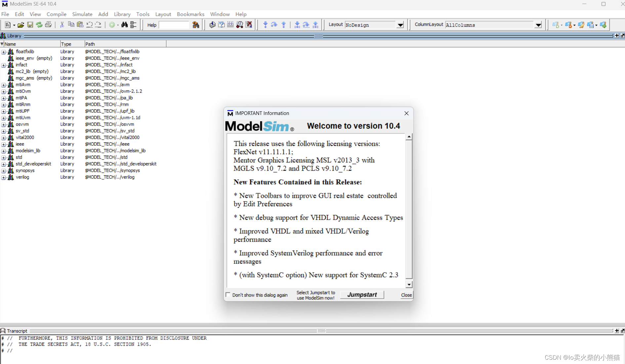Click the Break simulation red X icon
This screenshot has width=625, height=364.
249,25
